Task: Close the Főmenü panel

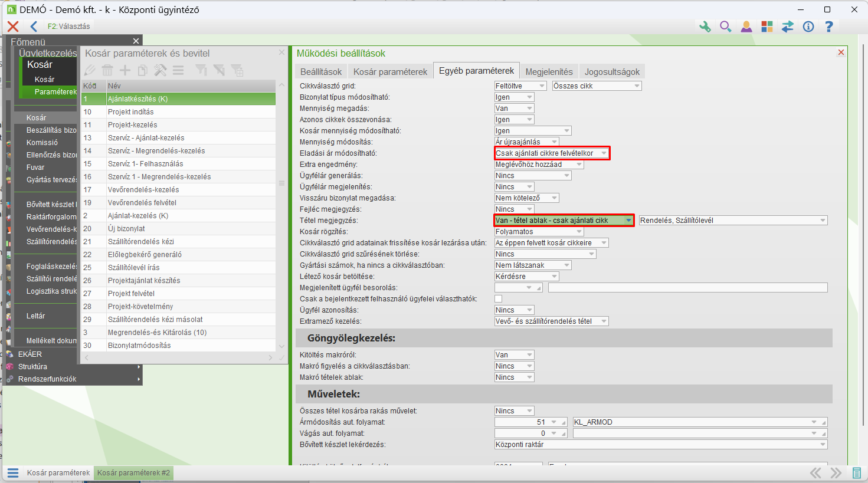Action: [136, 41]
